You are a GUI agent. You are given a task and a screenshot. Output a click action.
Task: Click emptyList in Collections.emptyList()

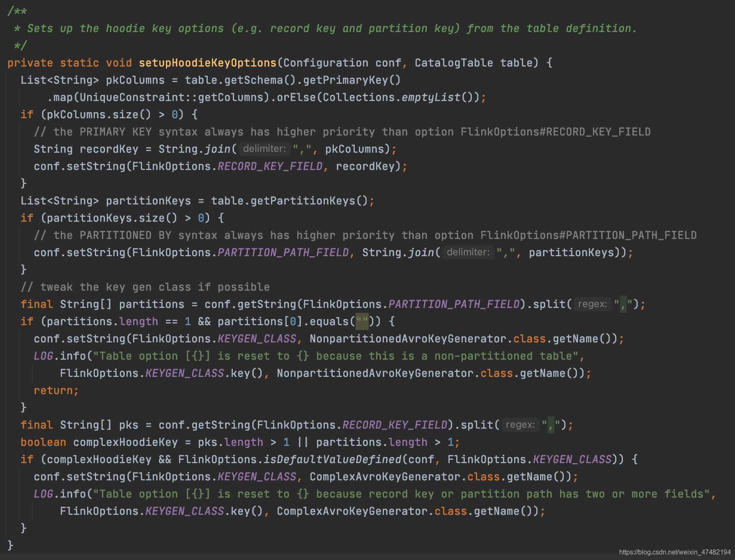tap(431, 97)
